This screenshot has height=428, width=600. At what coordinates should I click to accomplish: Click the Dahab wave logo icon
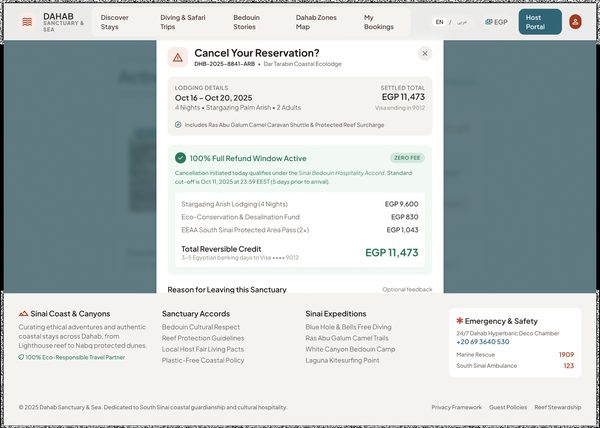pos(27,22)
